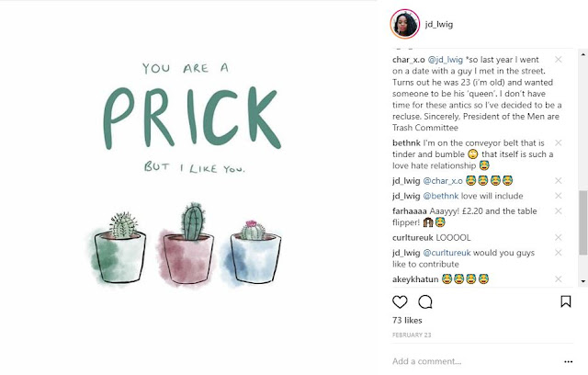Like the post with the heart icon
This screenshot has height=375, width=588.
pos(400,301)
